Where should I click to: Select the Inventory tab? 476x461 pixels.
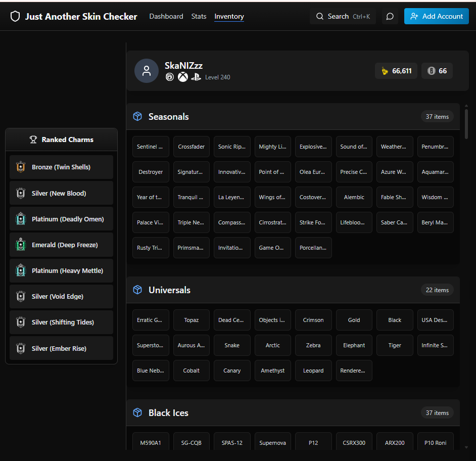(229, 16)
